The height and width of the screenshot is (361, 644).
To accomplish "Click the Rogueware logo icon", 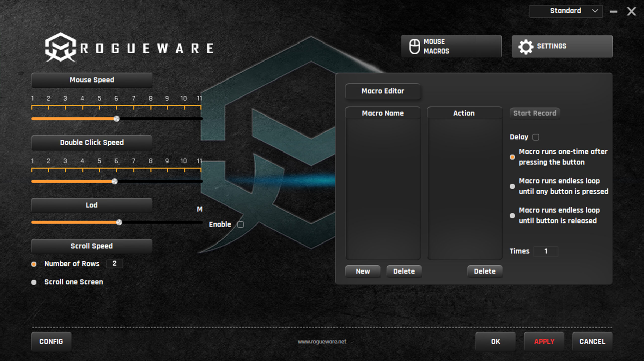I will coord(60,47).
